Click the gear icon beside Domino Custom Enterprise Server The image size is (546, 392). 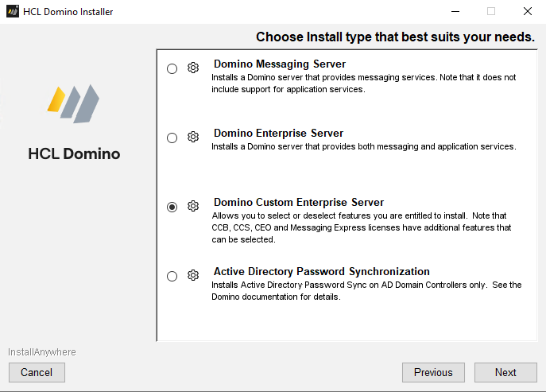coord(193,206)
